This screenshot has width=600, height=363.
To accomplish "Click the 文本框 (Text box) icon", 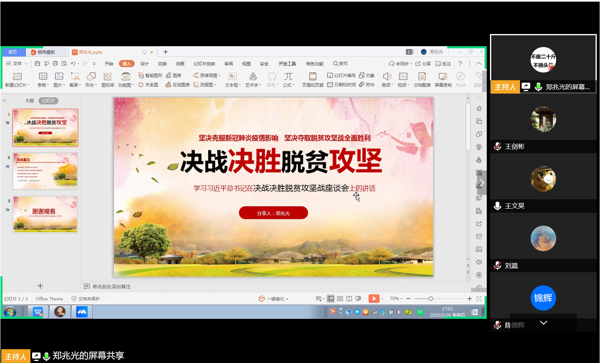I will click(232, 76).
